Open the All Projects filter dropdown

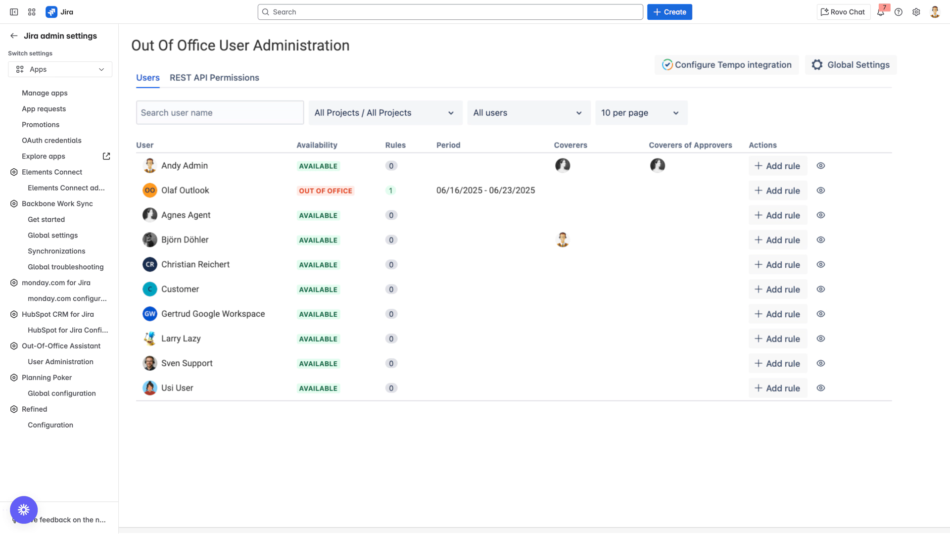[x=384, y=113]
